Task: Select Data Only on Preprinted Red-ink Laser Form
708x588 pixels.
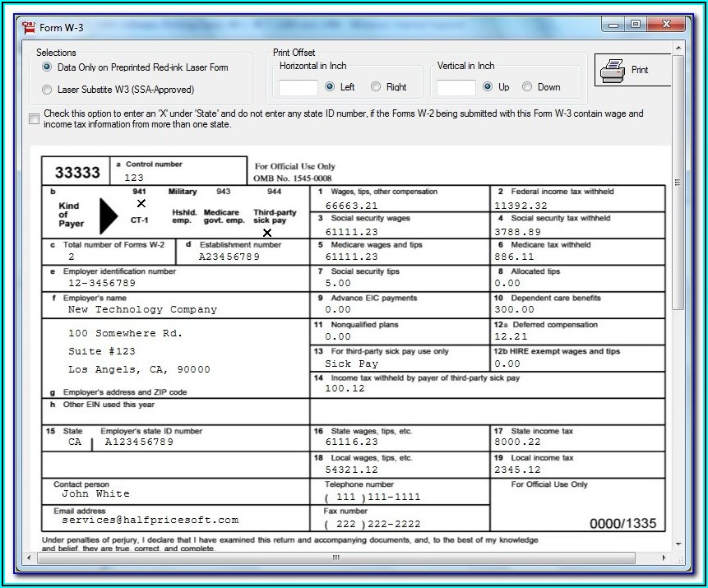Action: (47, 67)
